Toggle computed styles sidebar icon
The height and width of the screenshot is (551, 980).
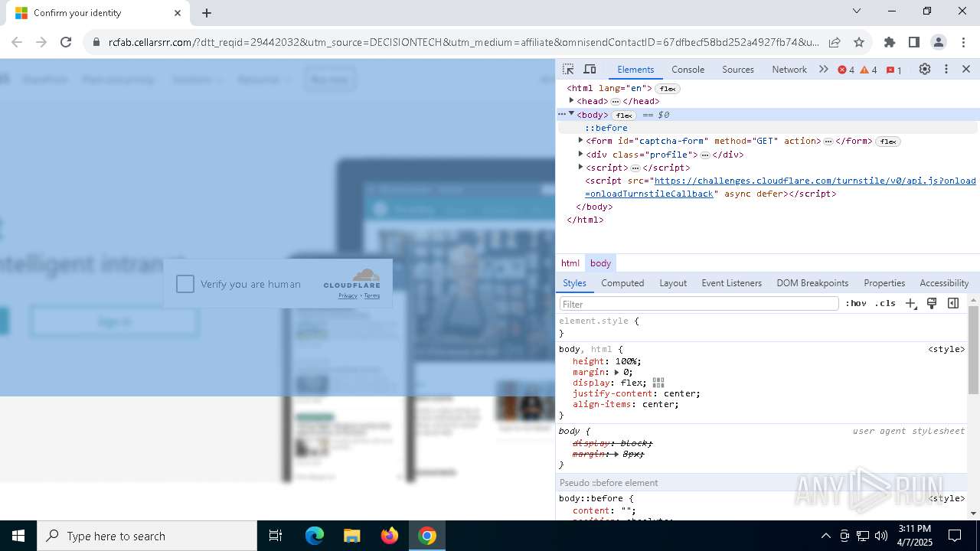(x=953, y=303)
